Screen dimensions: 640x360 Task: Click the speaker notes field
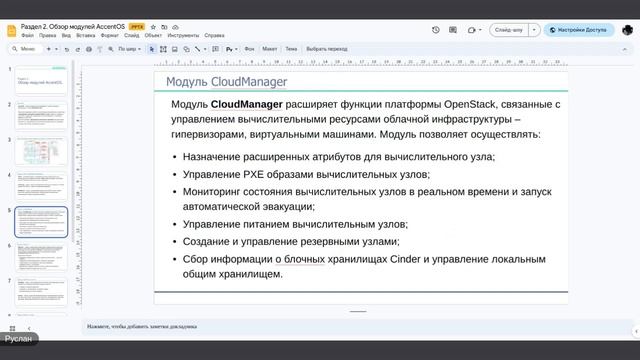pyautogui.click(x=357, y=327)
